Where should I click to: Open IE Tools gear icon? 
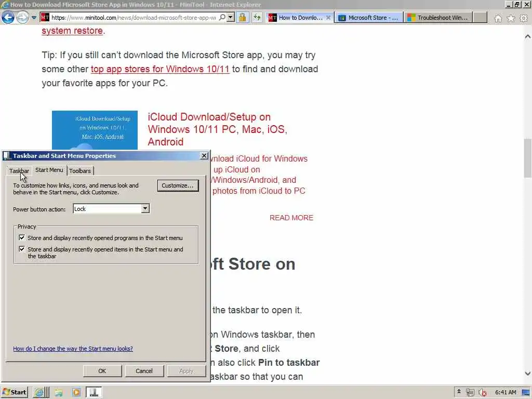(x=524, y=18)
